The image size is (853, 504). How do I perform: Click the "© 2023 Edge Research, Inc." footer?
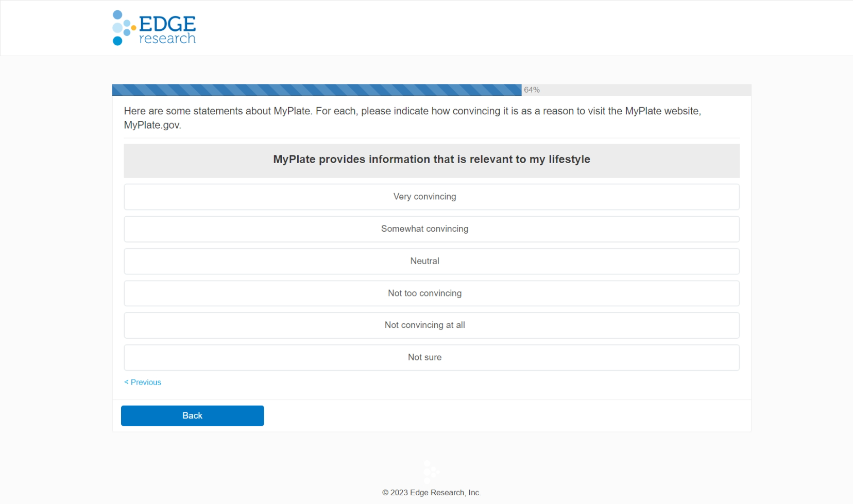point(432,493)
